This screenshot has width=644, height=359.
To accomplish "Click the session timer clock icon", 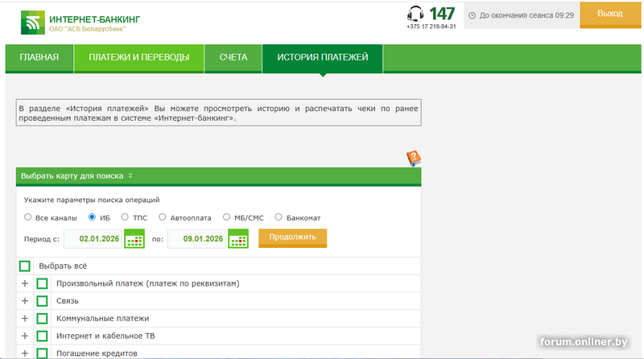I will (473, 15).
